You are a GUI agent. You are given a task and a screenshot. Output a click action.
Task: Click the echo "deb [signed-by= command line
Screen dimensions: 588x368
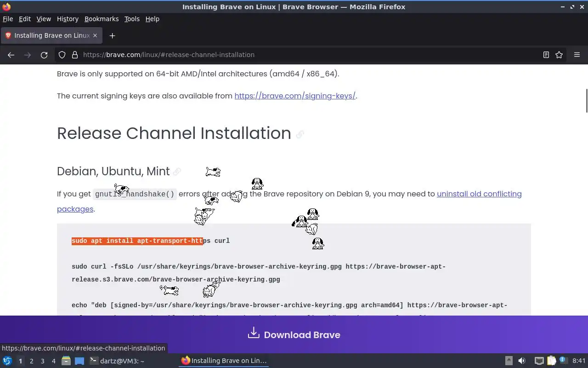click(289, 305)
